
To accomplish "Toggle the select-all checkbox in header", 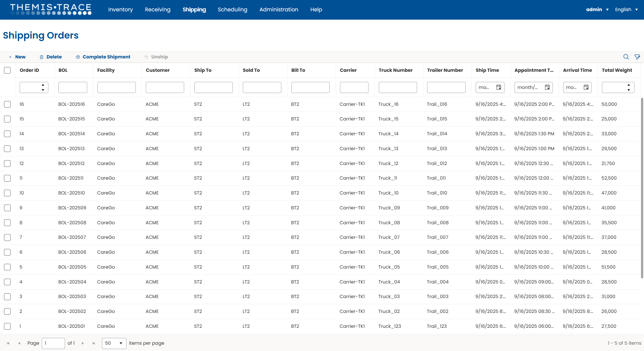I will tap(7, 70).
